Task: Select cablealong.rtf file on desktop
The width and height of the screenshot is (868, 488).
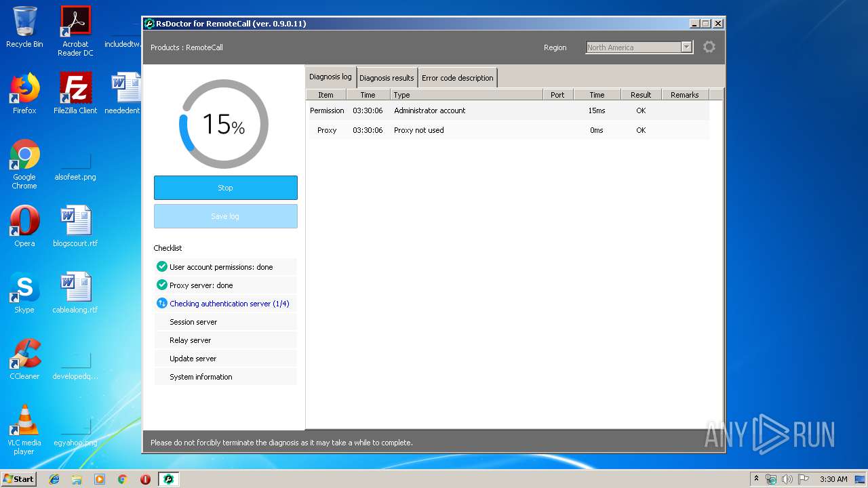Action: point(75,293)
